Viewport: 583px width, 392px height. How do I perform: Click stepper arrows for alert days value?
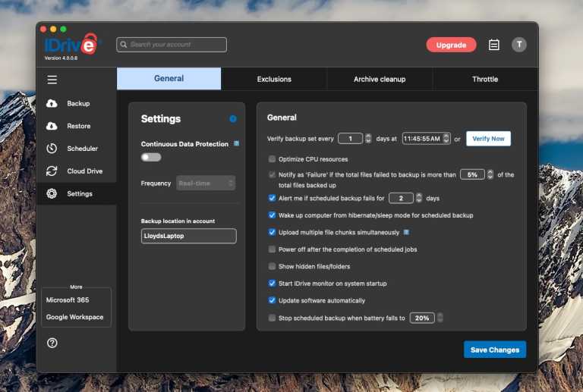(419, 198)
